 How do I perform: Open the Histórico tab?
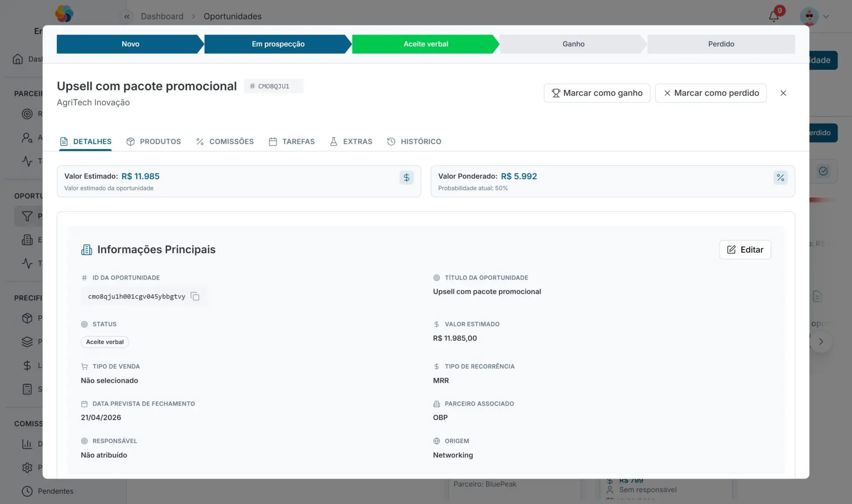(x=414, y=142)
